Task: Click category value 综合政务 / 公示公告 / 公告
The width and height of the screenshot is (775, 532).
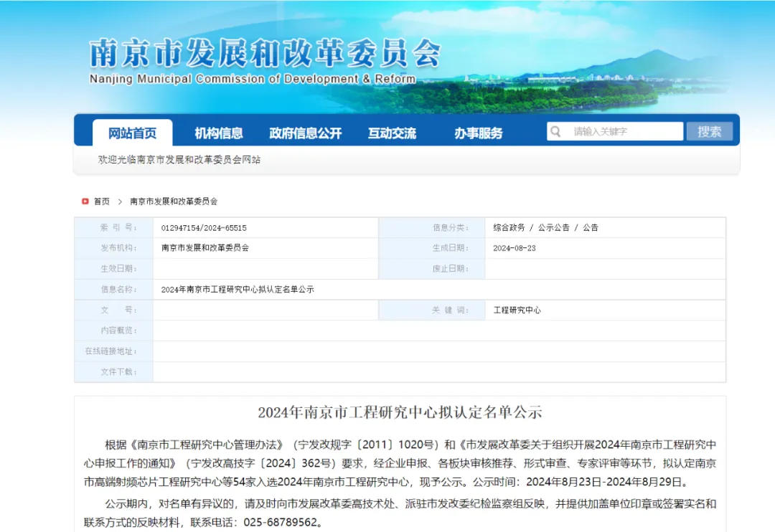Action: (545, 228)
